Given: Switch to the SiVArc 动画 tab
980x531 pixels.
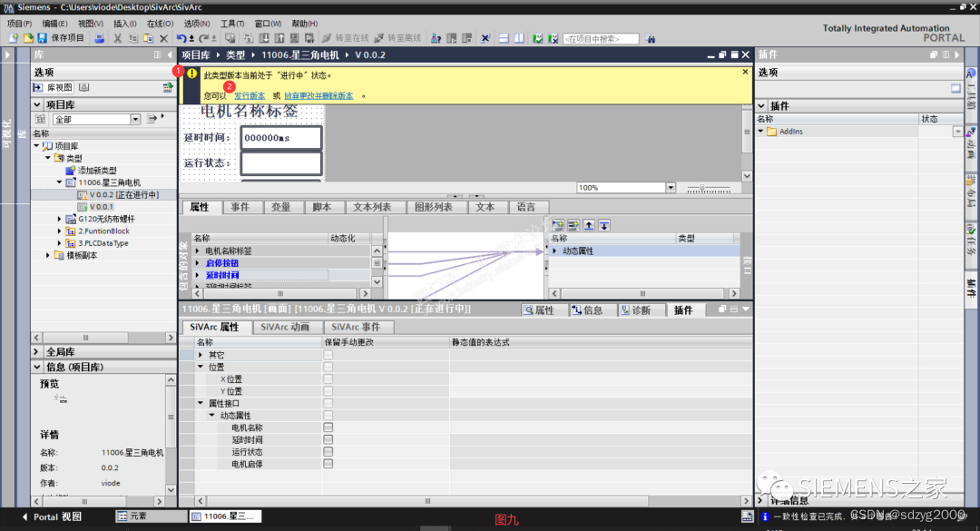Looking at the screenshot, I should [x=285, y=327].
